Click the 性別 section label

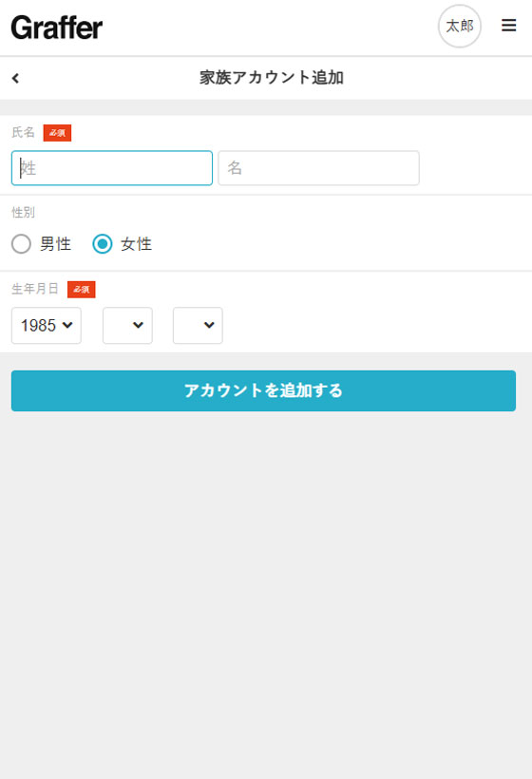[24, 213]
